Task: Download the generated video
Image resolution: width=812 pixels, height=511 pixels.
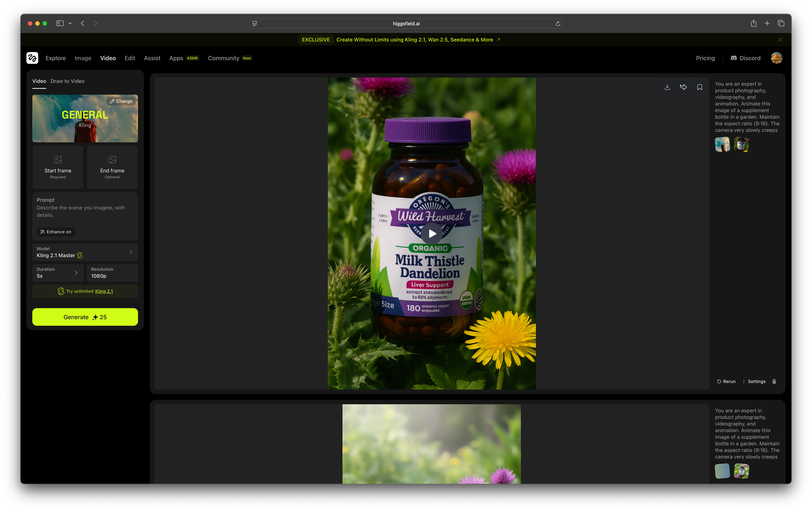Action: coord(667,87)
